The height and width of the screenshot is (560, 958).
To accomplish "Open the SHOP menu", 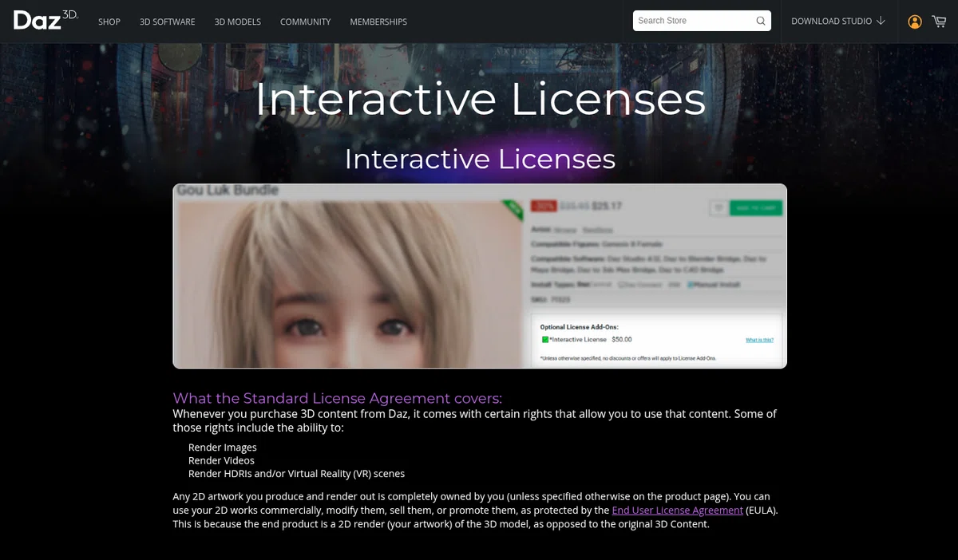I will pos(109,22).
